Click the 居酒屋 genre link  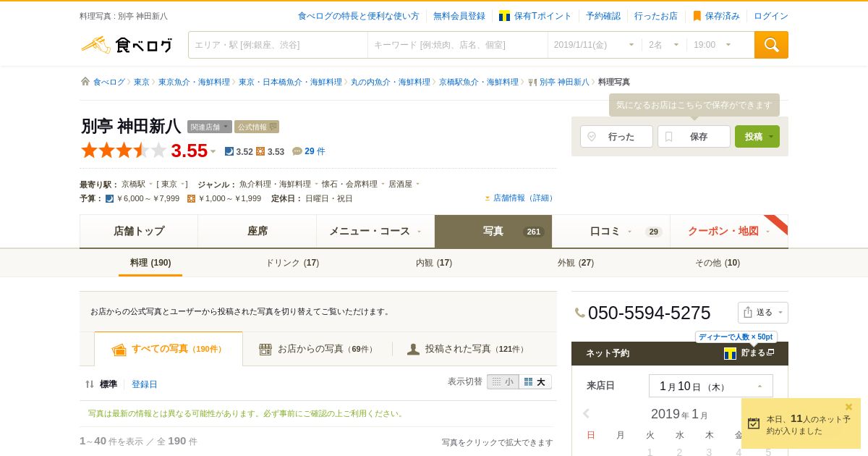400,185
